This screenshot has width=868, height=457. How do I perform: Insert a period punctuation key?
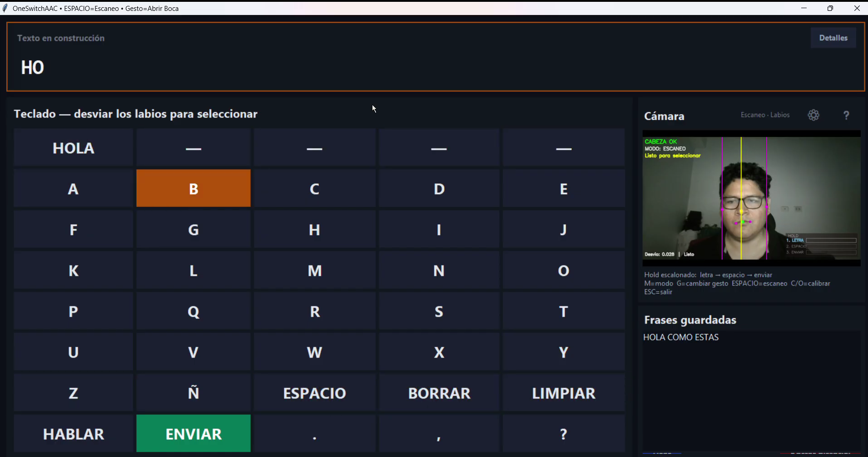(x=315, y=433)
